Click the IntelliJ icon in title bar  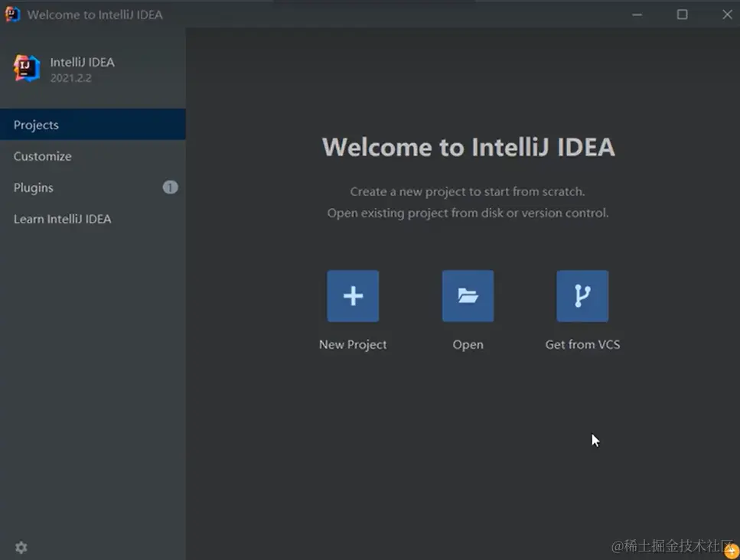coord(13,15)
